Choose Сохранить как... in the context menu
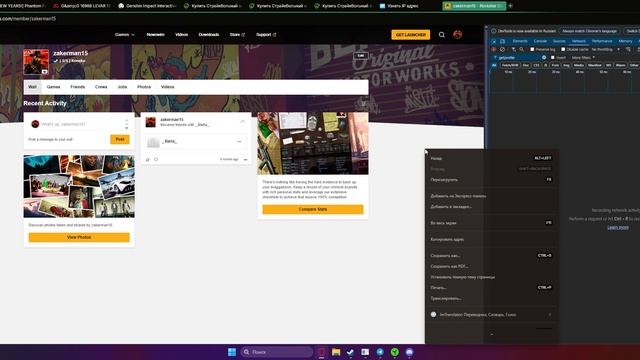 (491, 256)
